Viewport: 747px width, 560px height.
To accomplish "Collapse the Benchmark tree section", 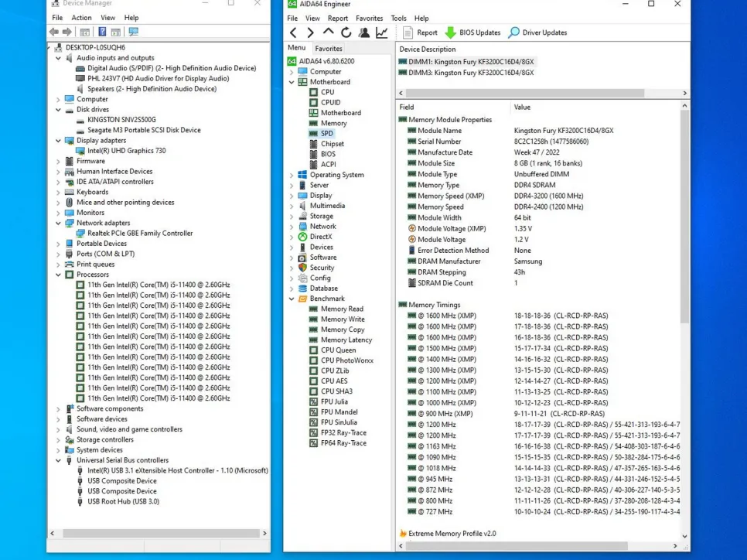I will (x=292, y=299).
